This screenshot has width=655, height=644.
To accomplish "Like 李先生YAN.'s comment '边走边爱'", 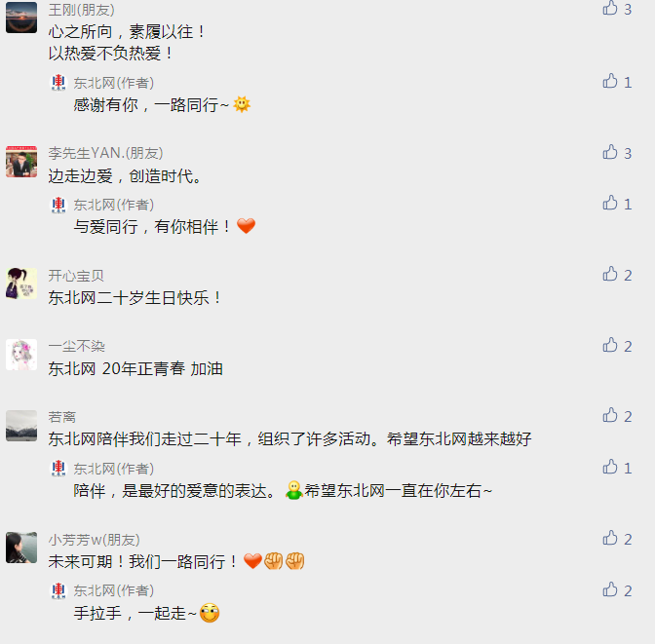I will [x=610, y=152].
